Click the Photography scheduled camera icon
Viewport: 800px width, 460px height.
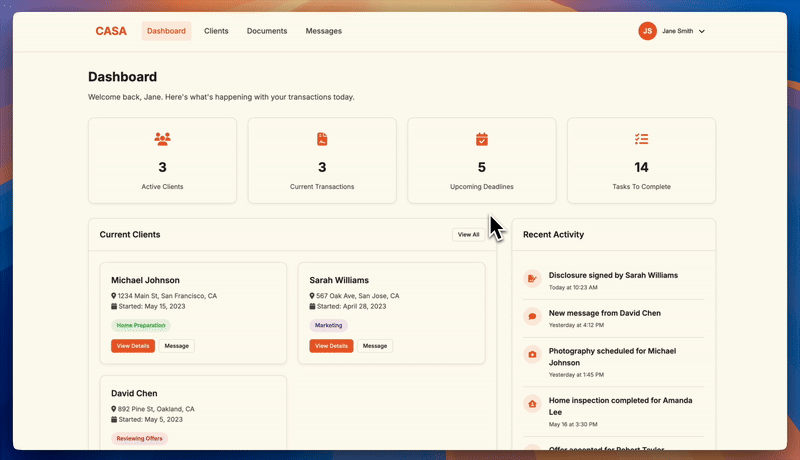coord(532,354)
